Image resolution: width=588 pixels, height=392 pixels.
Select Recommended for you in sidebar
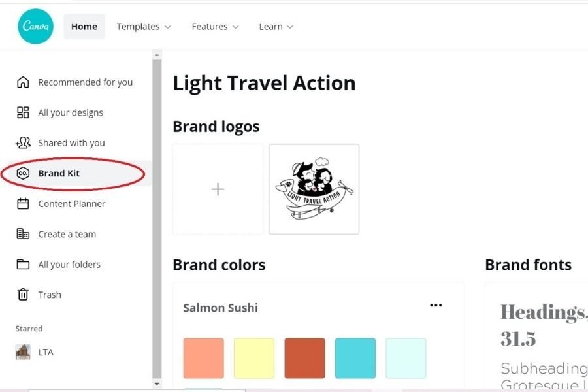coord(86,82)
